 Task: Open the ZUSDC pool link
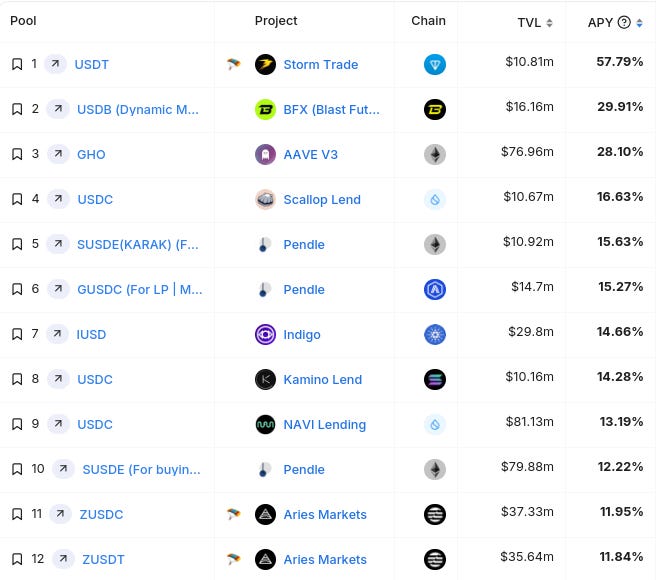tap(101, 514)
